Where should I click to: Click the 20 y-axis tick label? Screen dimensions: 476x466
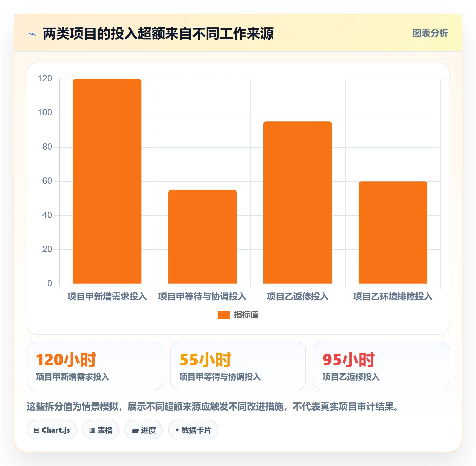point(47,249)
